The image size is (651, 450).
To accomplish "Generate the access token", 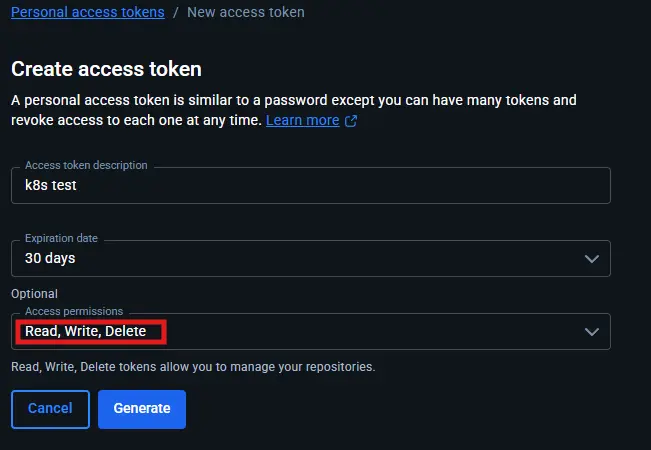I will tap(142, 408).
